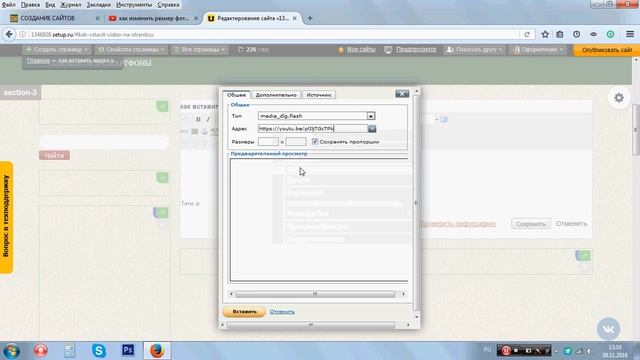
Task: Close the Редактирование сайта browser tab
Action: coord(295,18)
